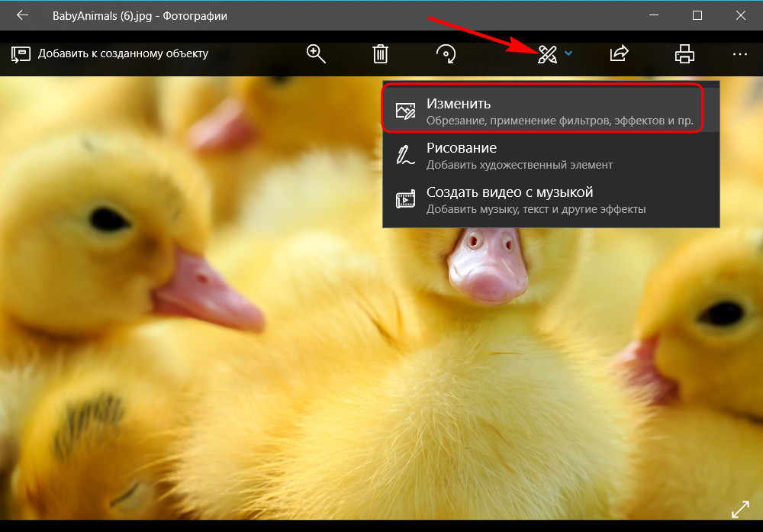Delete the photo with the trash icon
The image size is (763, 532).
pos(380,53)
